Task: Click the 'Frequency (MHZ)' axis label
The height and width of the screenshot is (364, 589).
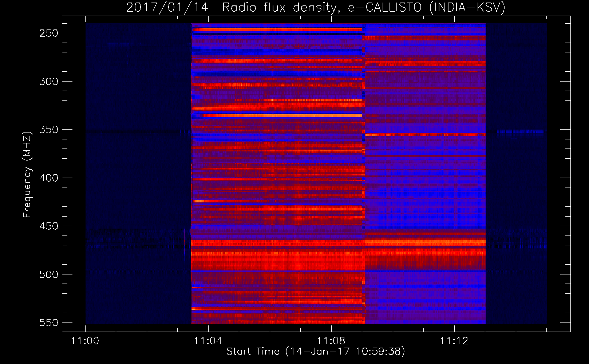Action: pyautogui.click(x=27, y=174)
